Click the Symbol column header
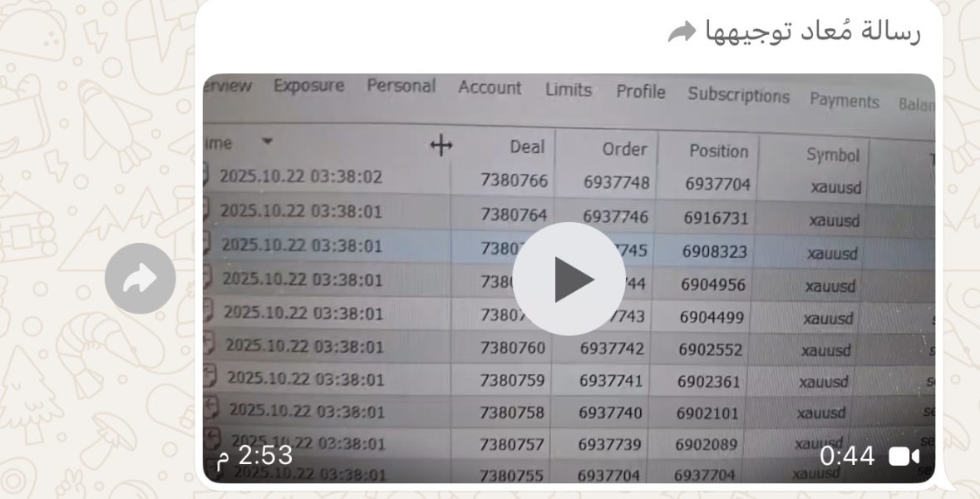Image resolution: width=980 pixels, height=499 pixels. click(x=833, y=155)
